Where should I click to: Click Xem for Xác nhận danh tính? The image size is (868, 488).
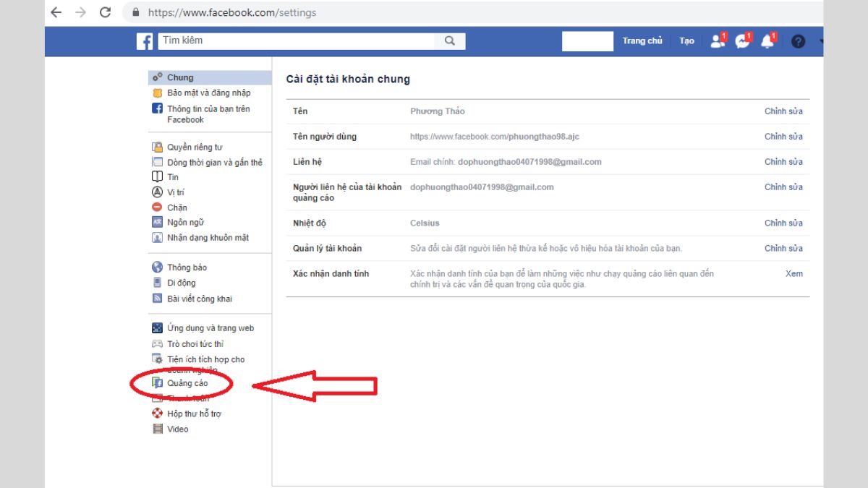point(793,274)
